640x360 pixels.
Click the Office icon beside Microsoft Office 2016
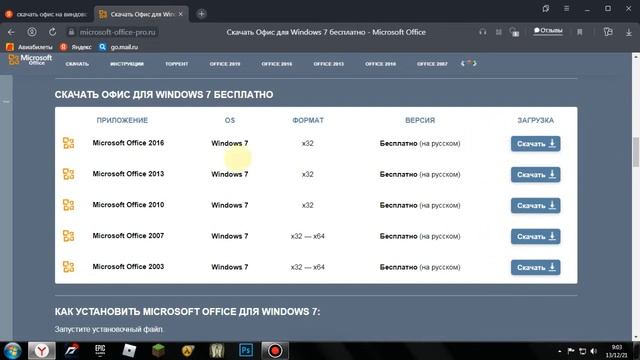69,143
